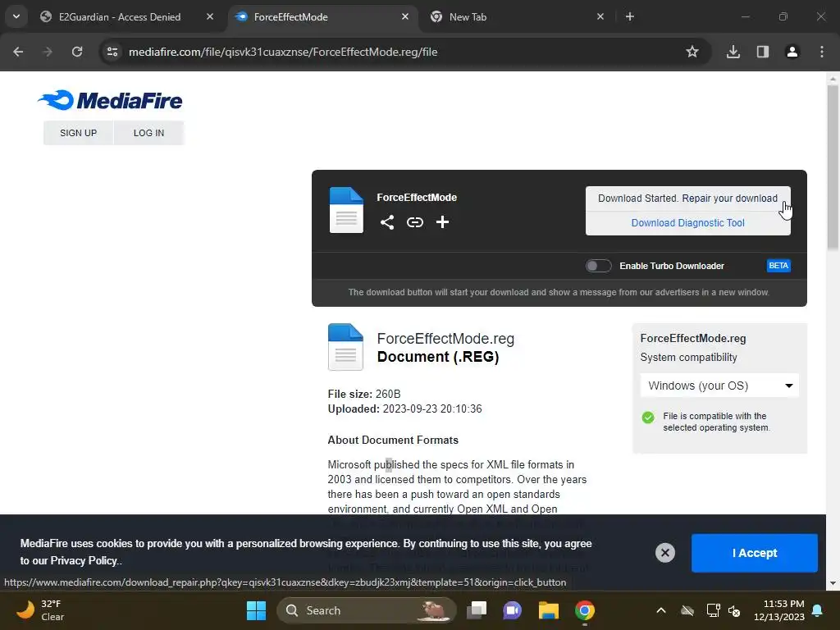Click the Document (.REG) heading

click(438, 357)
